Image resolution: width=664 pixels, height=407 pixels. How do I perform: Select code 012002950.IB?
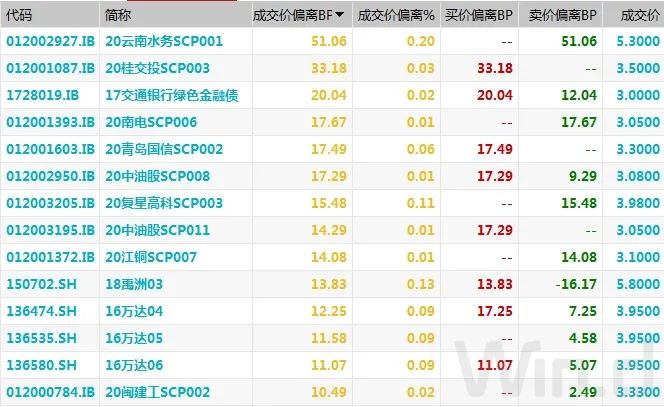[50, 176]
